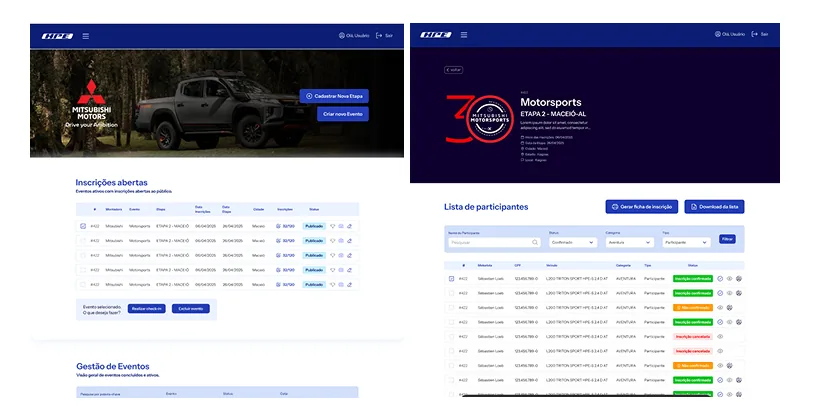Click Filtrar button
This screenshot has height=420, width=820.
(727, 239)
